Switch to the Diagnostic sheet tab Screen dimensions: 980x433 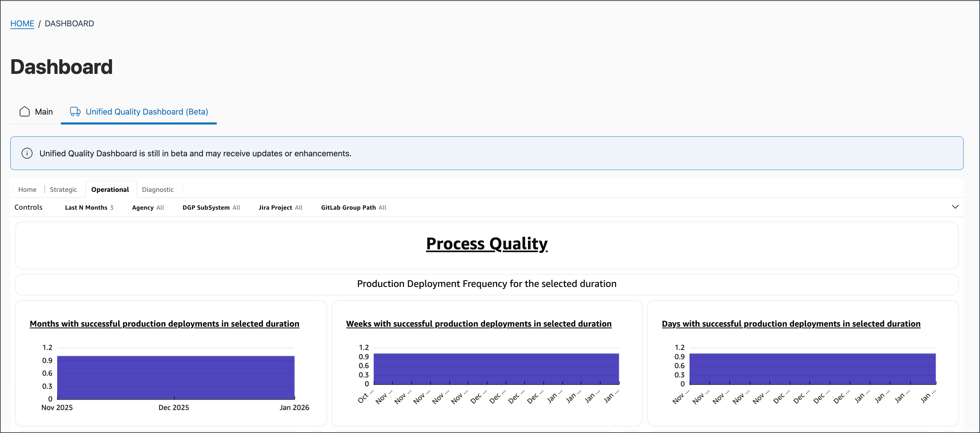(x=158, y=189)
